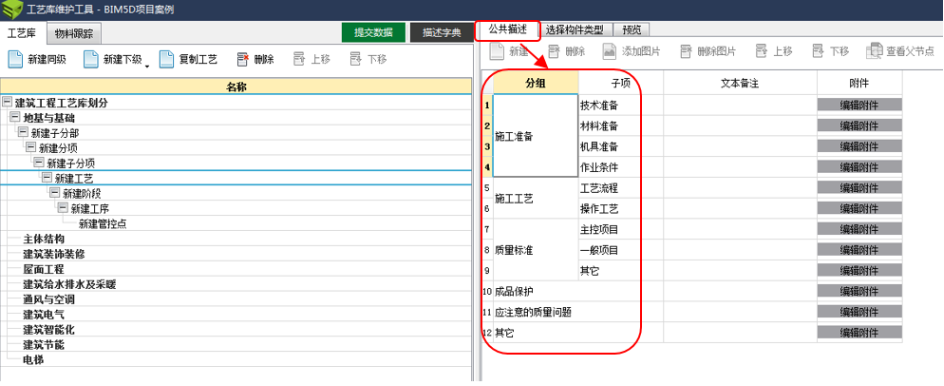944x386 pixels.
Task: Click the 添加图片 icon
Action: [x=610, y=52]
